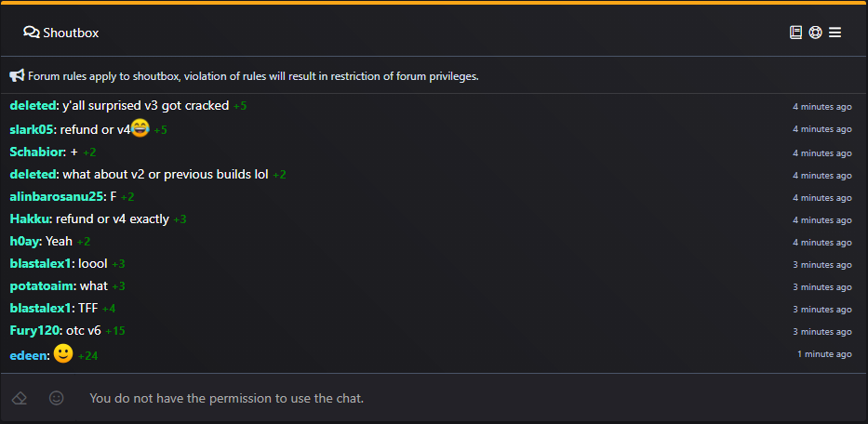Open slark05's user profile
Viewport: 868px width, 424px height.
coord(32,130)
